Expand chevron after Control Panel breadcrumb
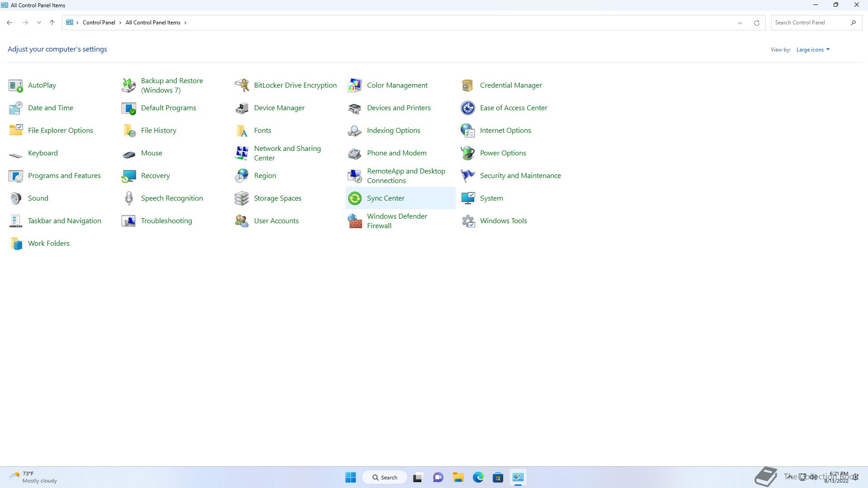The height and width of the screenshot is (488, 868). pyautogui.click(x=120, y=23)
